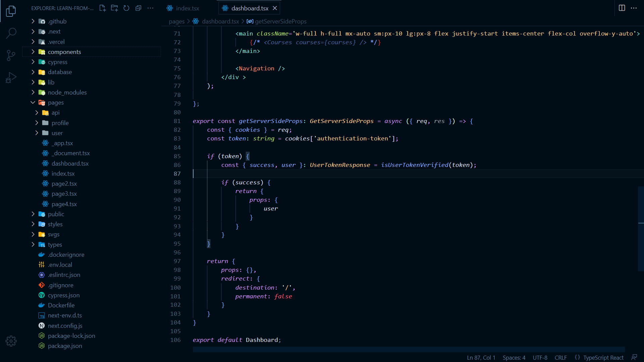Expand the database folder
The width and height of the screenshot is (644, 362).
[92, 72]
